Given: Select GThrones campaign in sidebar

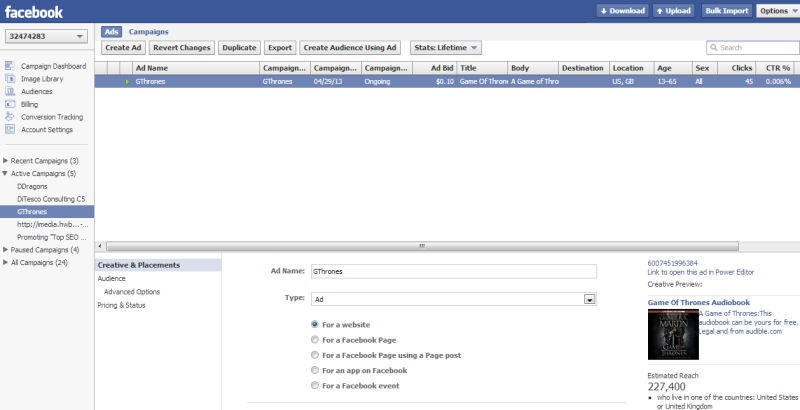Looking at the screenshot, I should pyautogui.click(x=47, y=212).
